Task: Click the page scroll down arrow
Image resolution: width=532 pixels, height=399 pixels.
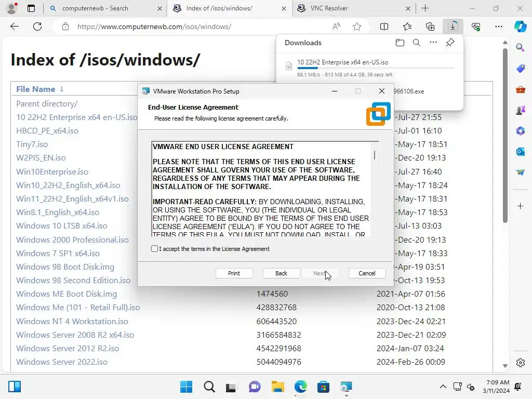Action: coord(505,366)
